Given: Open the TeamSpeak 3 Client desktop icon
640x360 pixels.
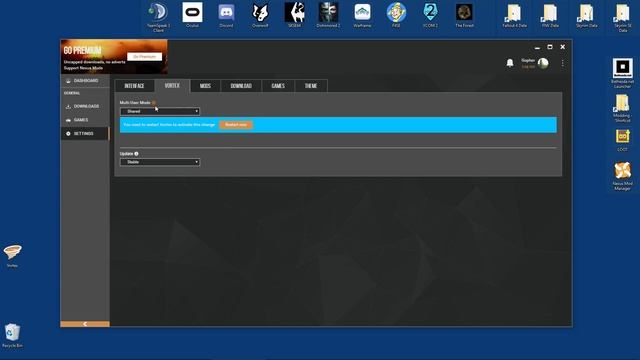Looking at the screenshot, I should pos(158,17).
